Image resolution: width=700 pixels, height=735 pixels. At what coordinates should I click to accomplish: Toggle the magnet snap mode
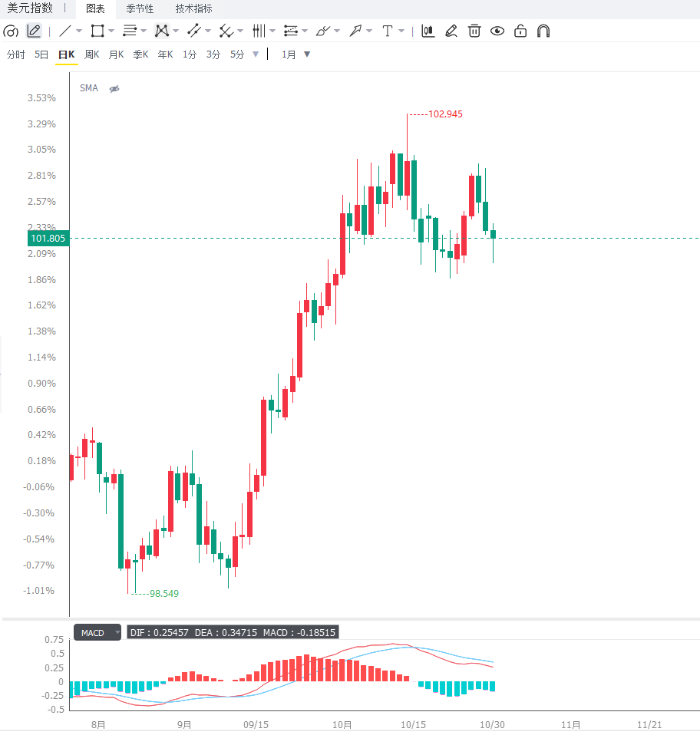click(543, 31)
